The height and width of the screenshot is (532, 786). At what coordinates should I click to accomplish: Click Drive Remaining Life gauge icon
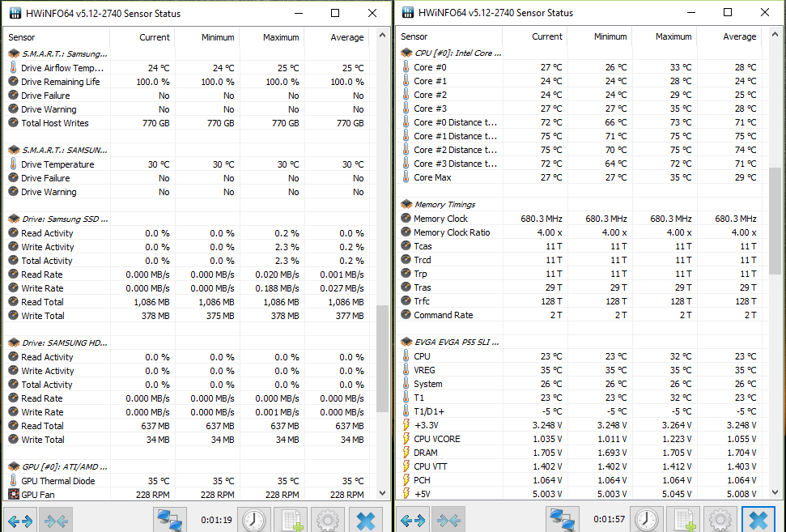point(14,81)
